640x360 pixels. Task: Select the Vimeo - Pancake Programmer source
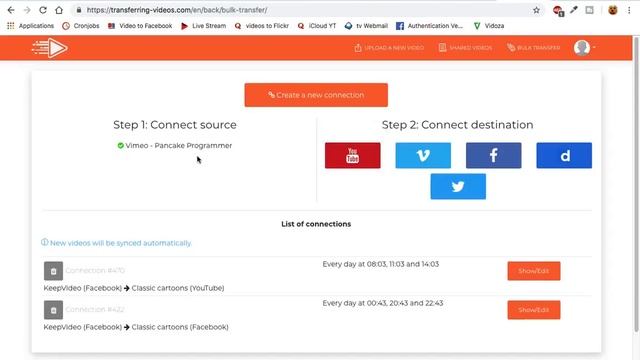[175, 146]
